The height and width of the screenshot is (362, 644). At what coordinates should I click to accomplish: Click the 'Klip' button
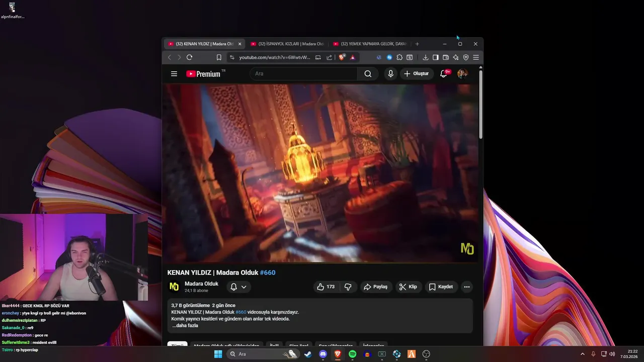point(408,287)
